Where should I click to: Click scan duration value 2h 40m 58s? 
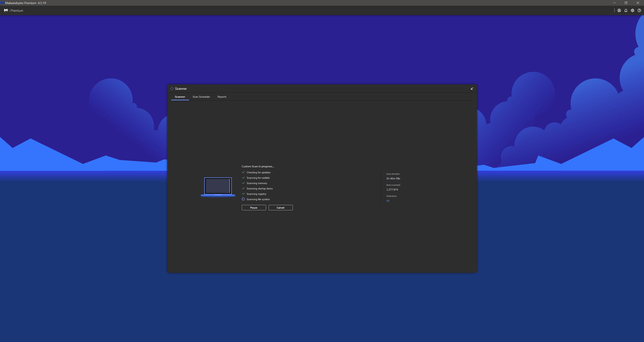point(393,179)
